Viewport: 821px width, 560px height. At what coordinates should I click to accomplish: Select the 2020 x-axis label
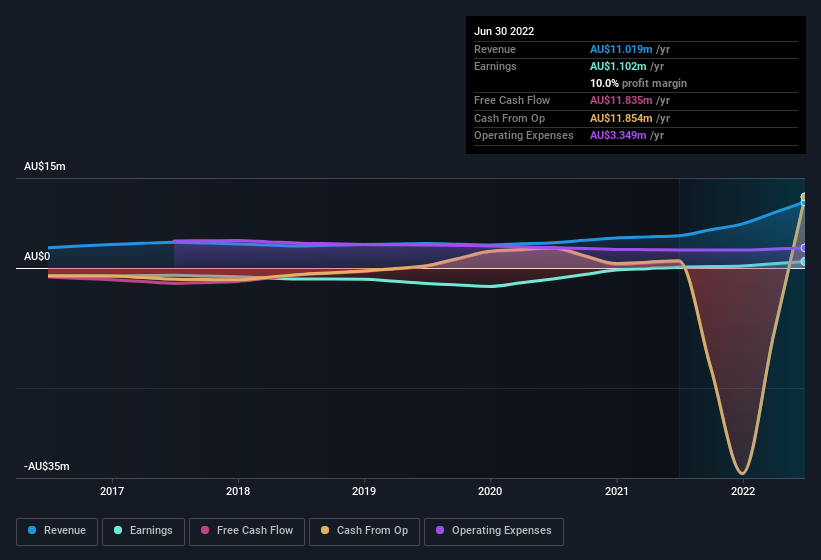490,491
